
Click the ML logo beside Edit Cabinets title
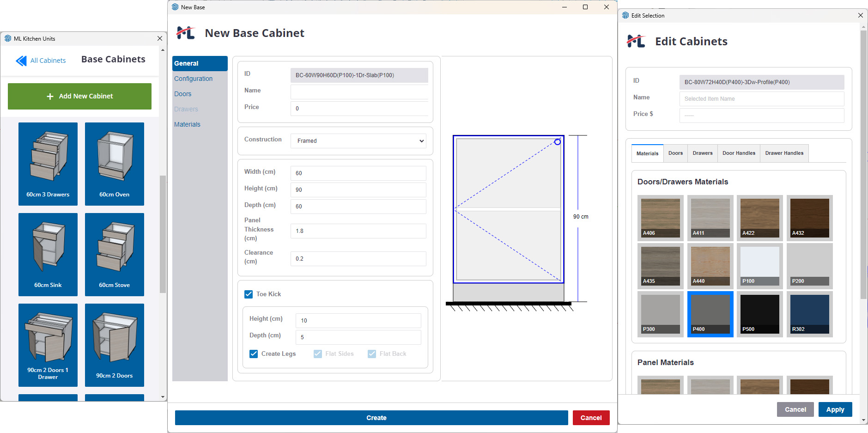[x=636, y=41]
